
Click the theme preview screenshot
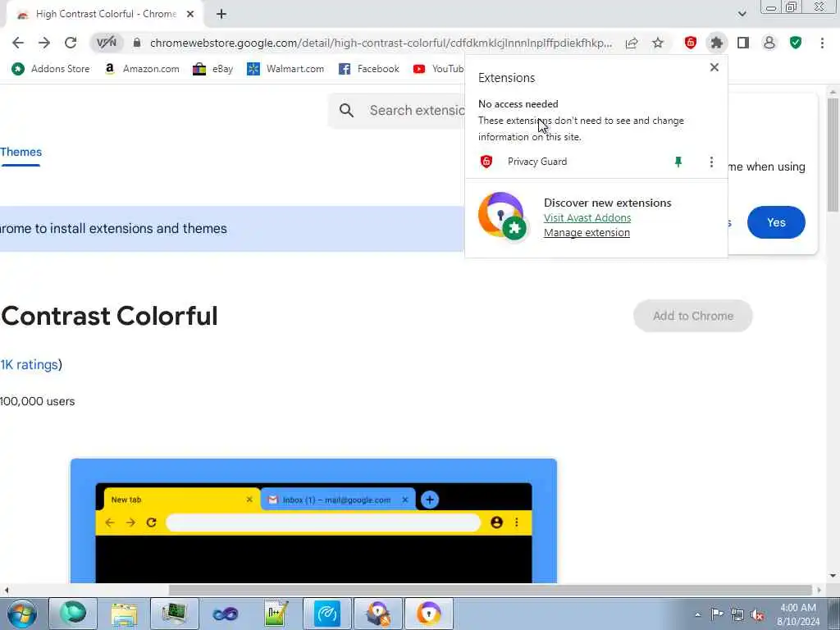pyautogui.click(x=313, y=521)
